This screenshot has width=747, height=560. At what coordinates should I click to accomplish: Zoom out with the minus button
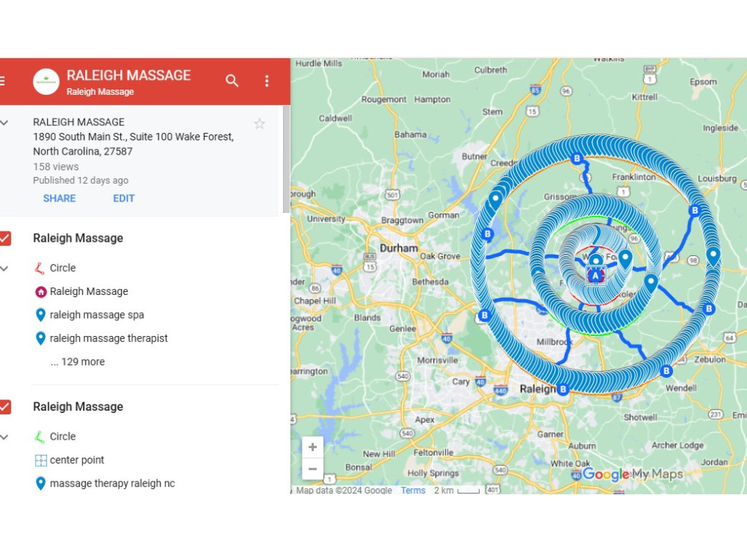(312, 469)
